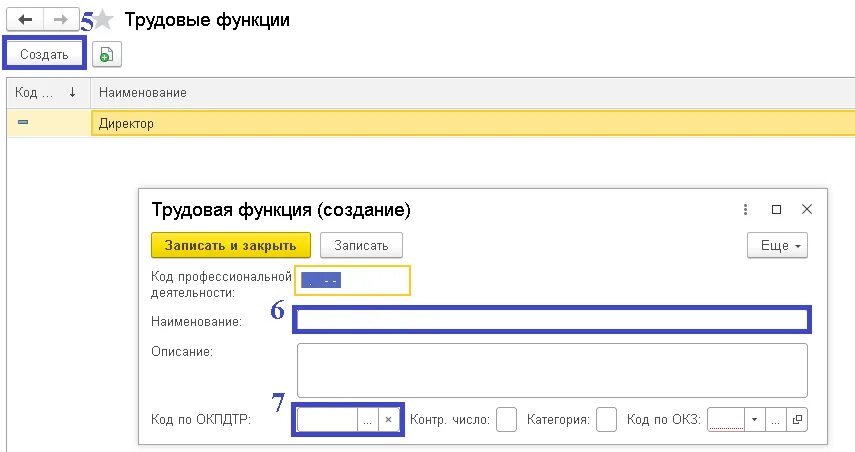Click the Создать button
This screenshot has width=855, height=452.
[44, 55]
